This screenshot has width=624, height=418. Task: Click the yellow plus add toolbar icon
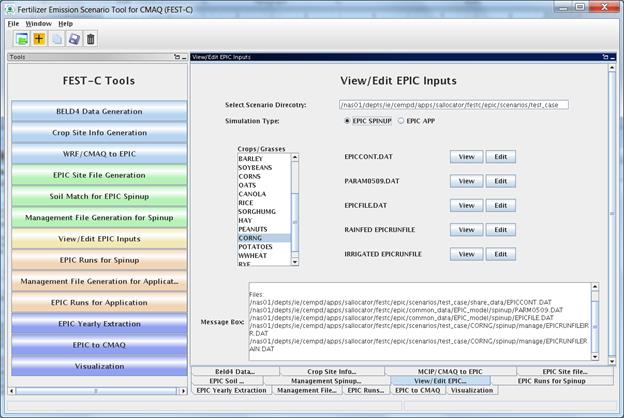click(x=39, y=39)
